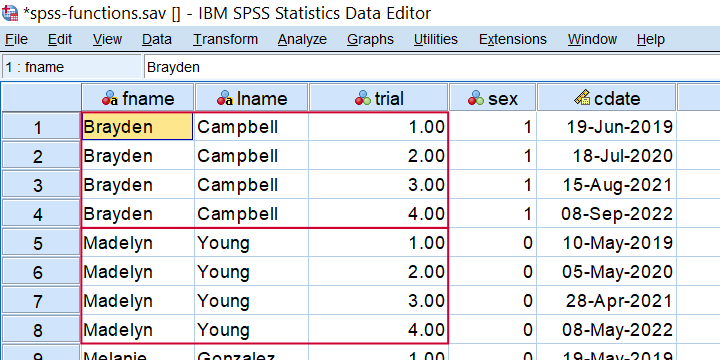This screenshot has width=720, height=360.
Task: Click the Young cell in row 6
Action: pos(251,271)
